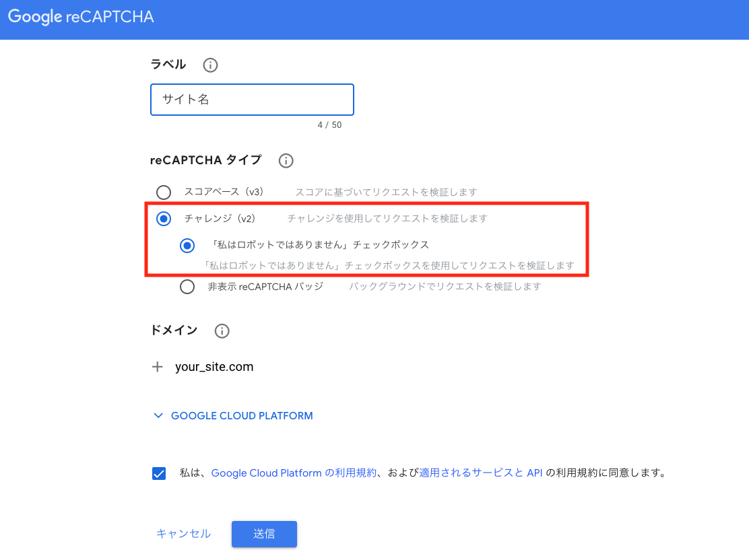Click the plus icon to add domain
749x560 pixels.
coord(157,367)
